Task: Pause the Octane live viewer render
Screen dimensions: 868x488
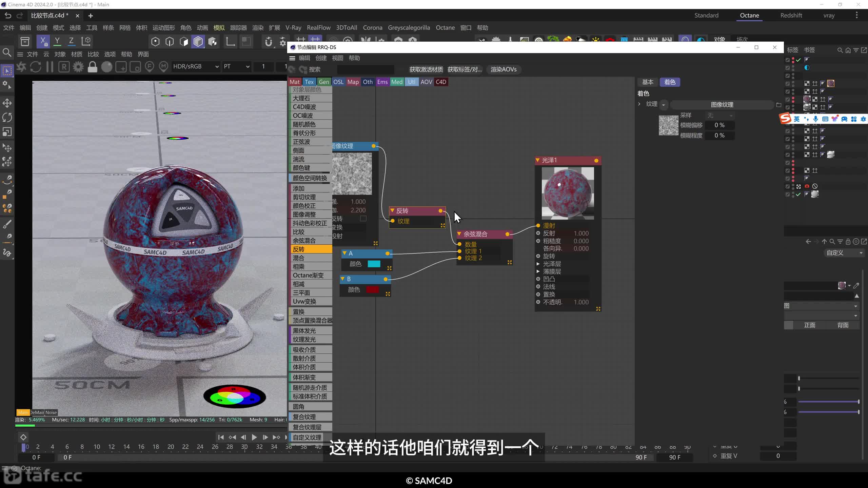Action: pyautogui.click(x=50, y=67)
